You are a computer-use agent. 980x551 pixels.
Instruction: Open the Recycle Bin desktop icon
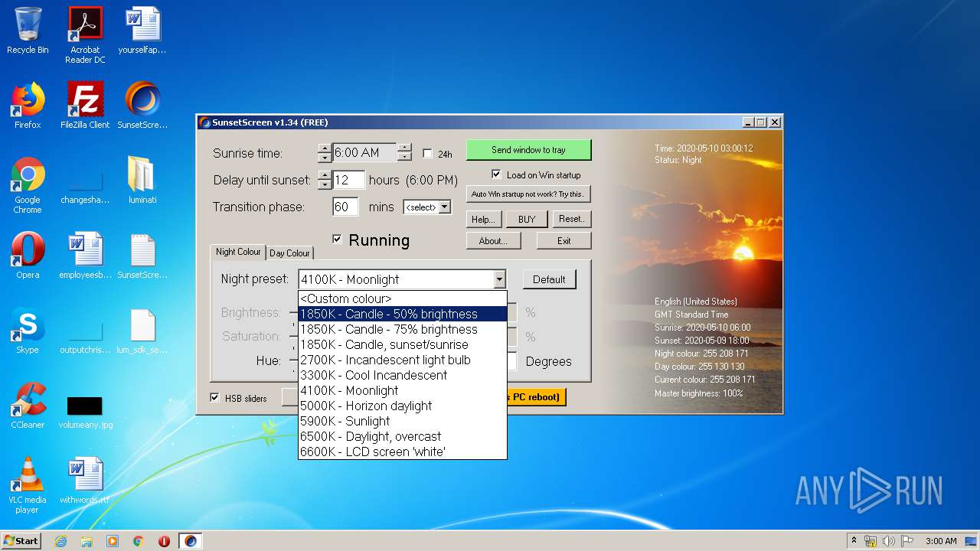pyautogui.click(x=28, y=31)
